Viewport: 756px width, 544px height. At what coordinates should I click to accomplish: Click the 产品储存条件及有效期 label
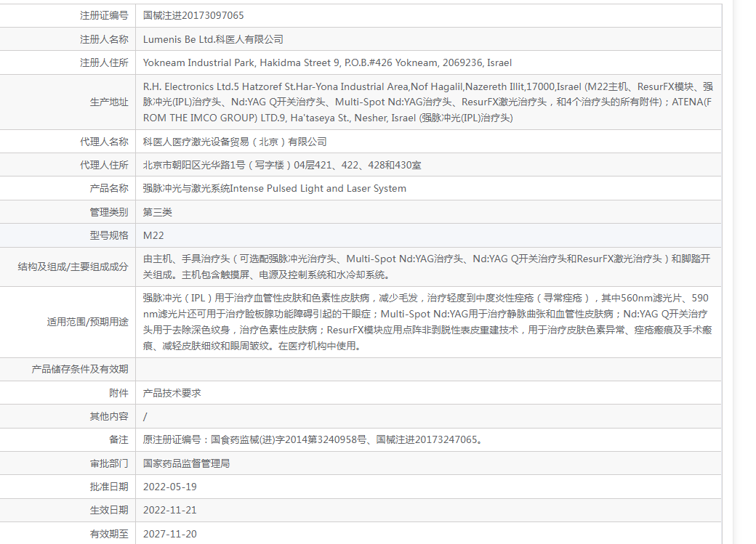click(80, 369)
